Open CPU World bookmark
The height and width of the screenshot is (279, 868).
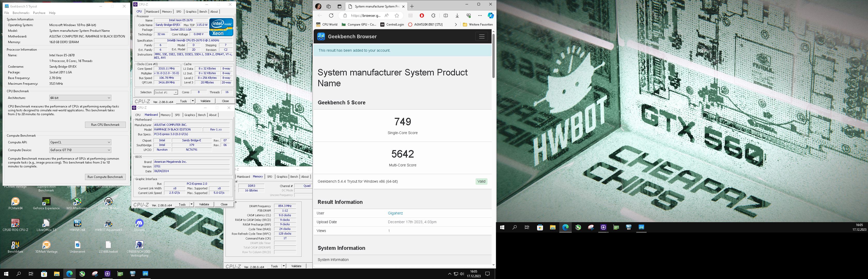tap(327, 25)
